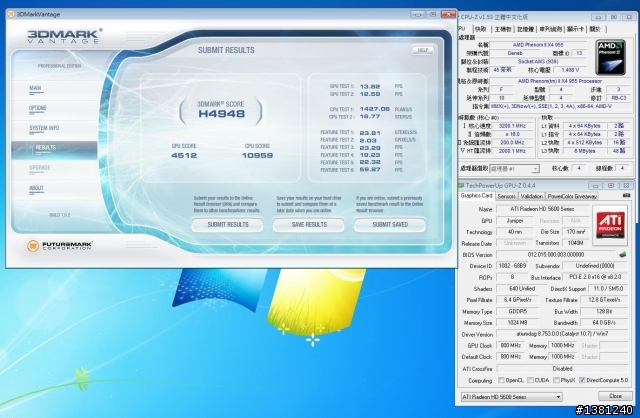
Task: Click ATI CrossFire Disabled field
Action: click(x=562, y=368)
